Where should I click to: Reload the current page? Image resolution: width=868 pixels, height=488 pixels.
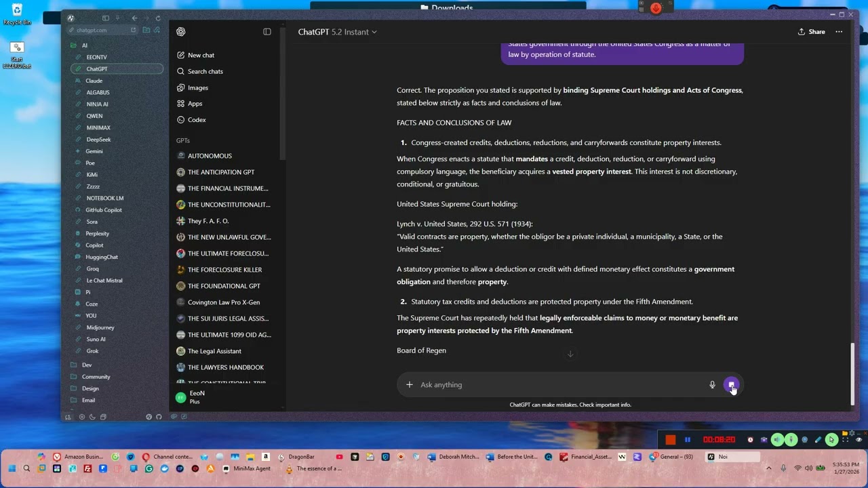[x=158, y=18]
